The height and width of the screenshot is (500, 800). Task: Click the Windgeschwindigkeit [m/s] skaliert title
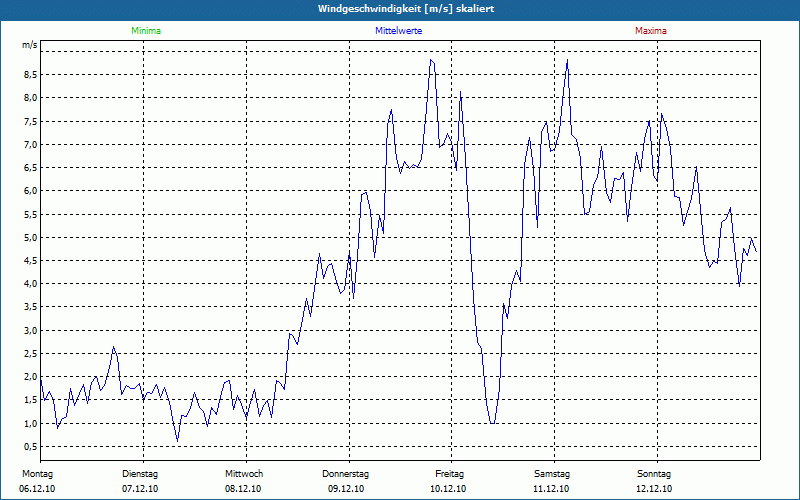[x=406, y=9]
